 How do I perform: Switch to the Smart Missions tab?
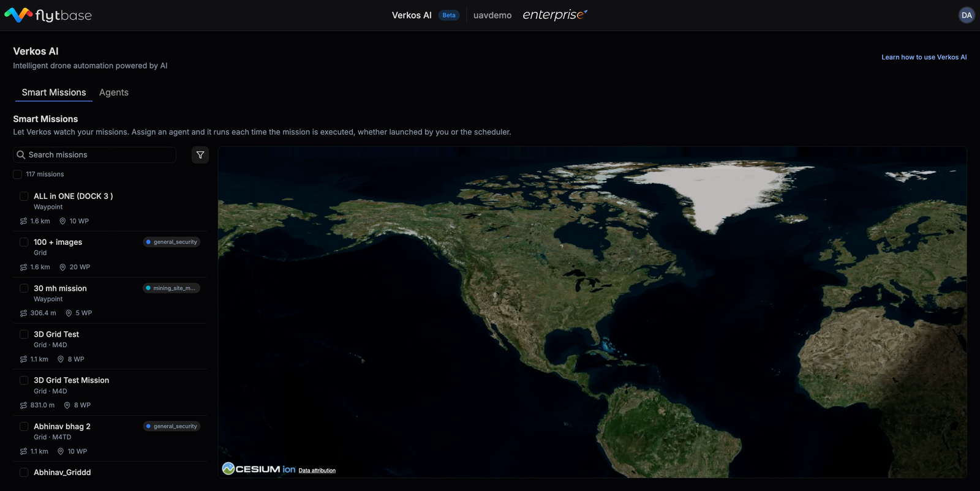pyautogui.click(x=54, y=92)
